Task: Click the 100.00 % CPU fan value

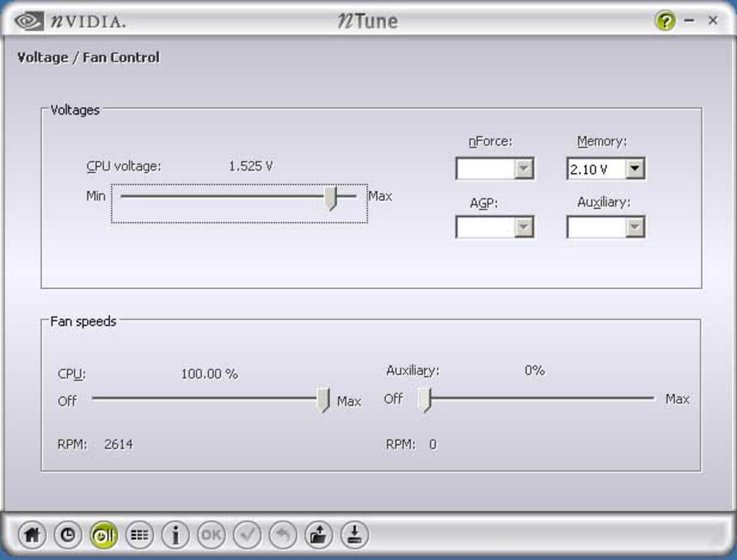Action: 210,374
